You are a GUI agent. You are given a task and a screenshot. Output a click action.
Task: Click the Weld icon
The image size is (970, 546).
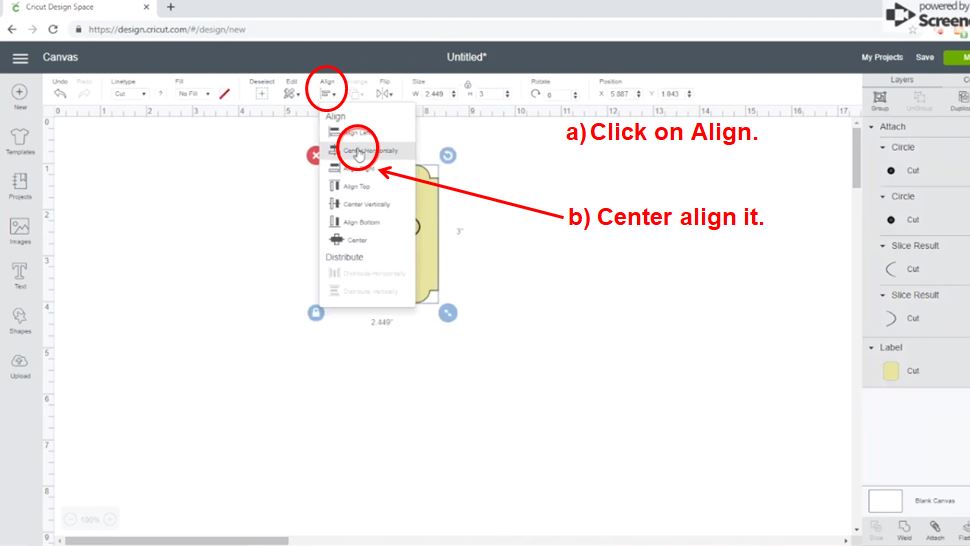tap(904, 530)
